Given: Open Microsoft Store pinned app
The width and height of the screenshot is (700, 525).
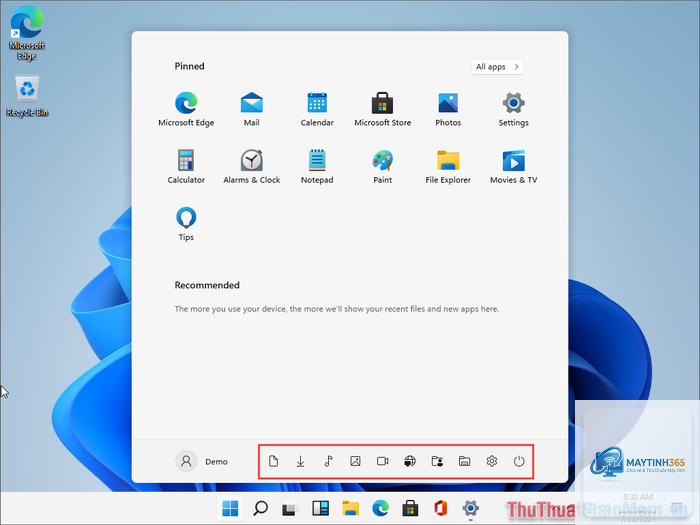Looking at the screenshot, I should (383, 109).
